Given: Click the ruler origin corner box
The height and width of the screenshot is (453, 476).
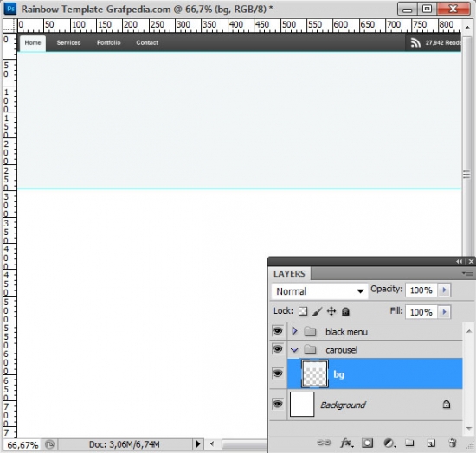Looking at the screenshot, I should pyautogui.click(x=10, y=25).
